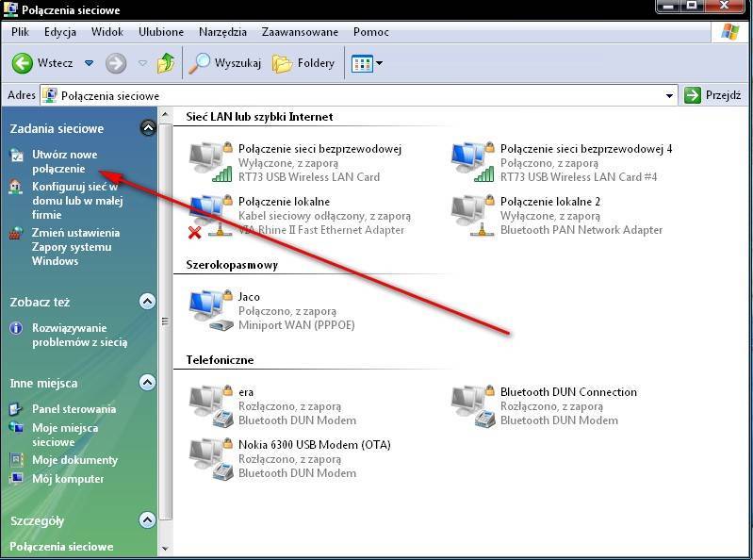The image size is (753, 560).
Task: Open the Pomoc menu
Action: click(x=370, y=32)
